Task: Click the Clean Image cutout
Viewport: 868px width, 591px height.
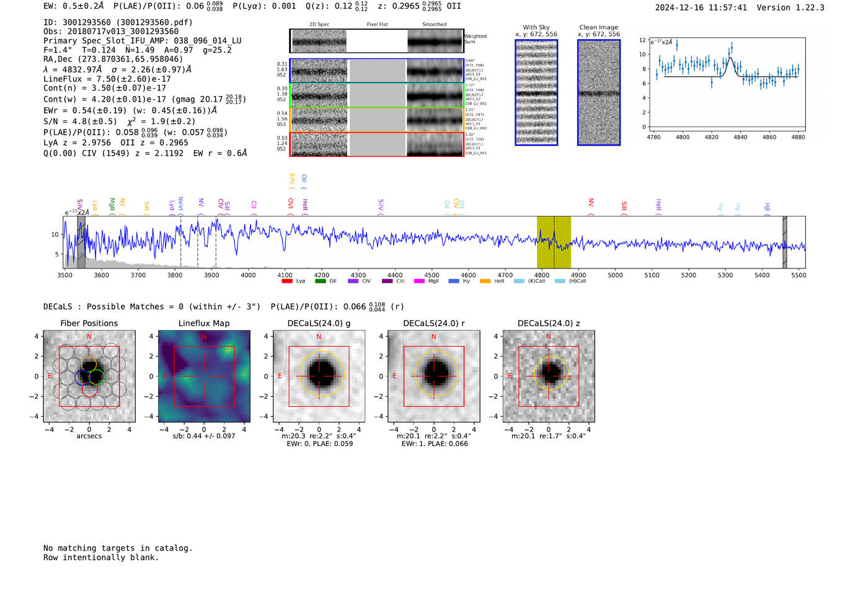Action: (599, 92)
